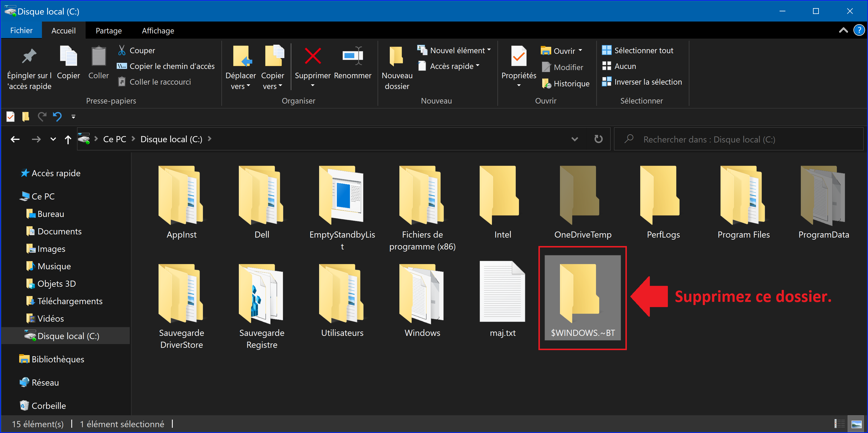The image size is (868, 433).
Task: Click the Historique icon
Action: tap(546, 83)
